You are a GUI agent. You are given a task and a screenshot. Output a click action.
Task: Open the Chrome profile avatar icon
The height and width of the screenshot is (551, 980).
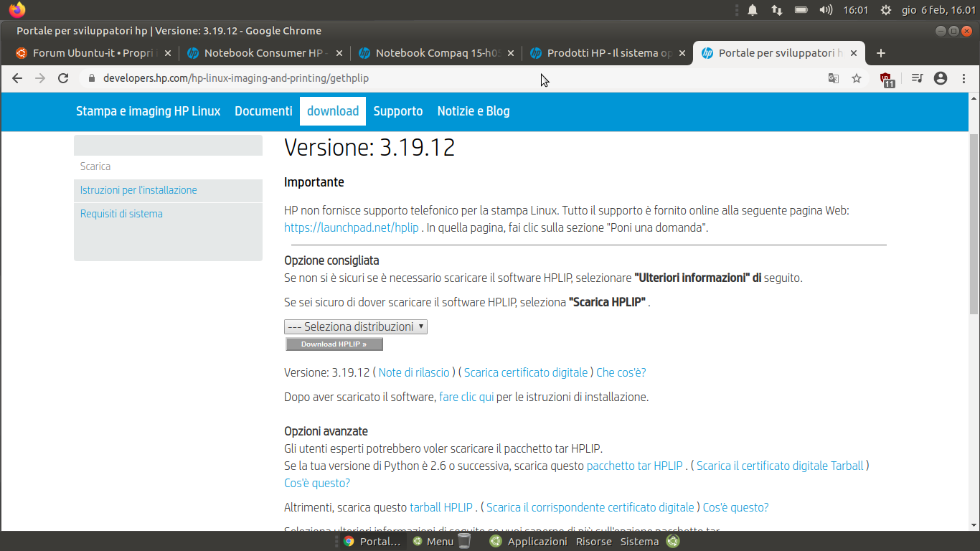941,78
